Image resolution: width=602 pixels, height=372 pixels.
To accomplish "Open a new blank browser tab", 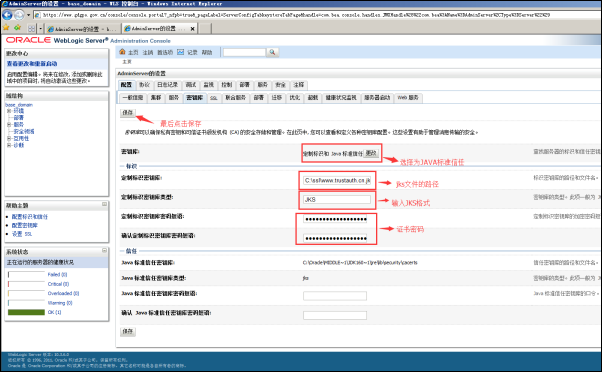I will click(x=205, y=29).
